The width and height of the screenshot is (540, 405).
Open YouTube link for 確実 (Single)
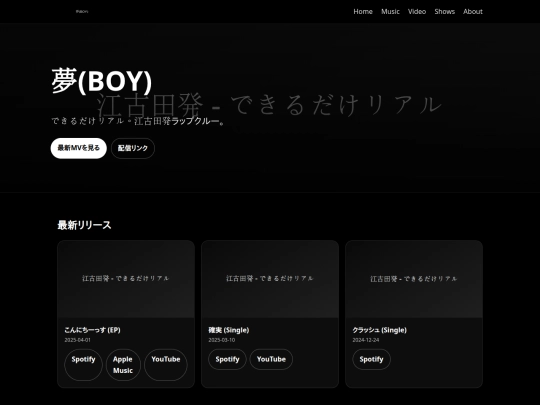[271, 359]
